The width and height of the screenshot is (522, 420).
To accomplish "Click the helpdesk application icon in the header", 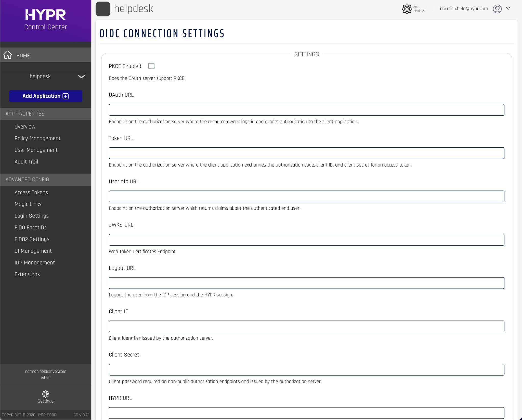I will pyautogui.click(x=103, y=9).
